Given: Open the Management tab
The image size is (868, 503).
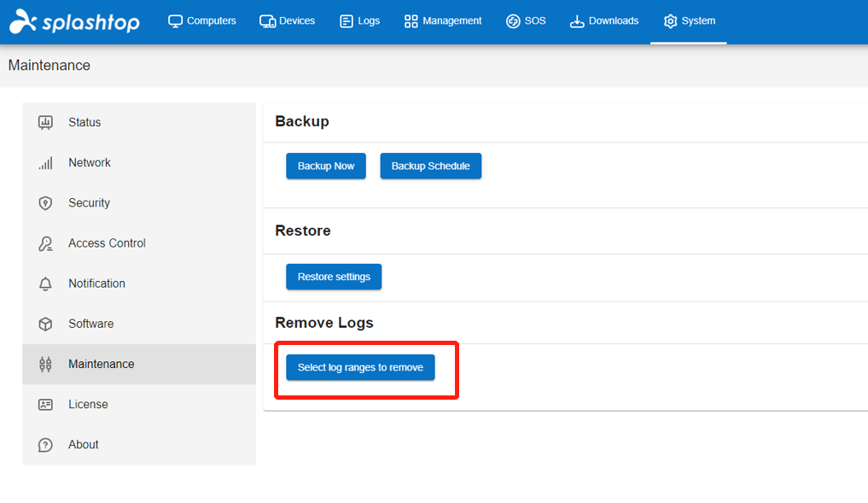Looking at the screenshot, I should pyautogui.click(x=443, y=21).
